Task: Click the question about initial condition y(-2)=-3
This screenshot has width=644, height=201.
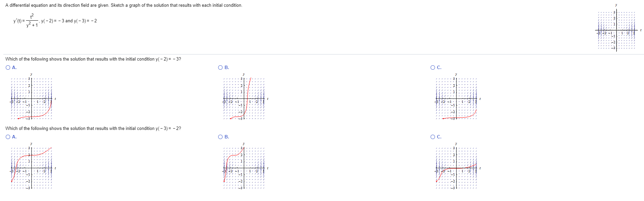Action: coord(93,59)
